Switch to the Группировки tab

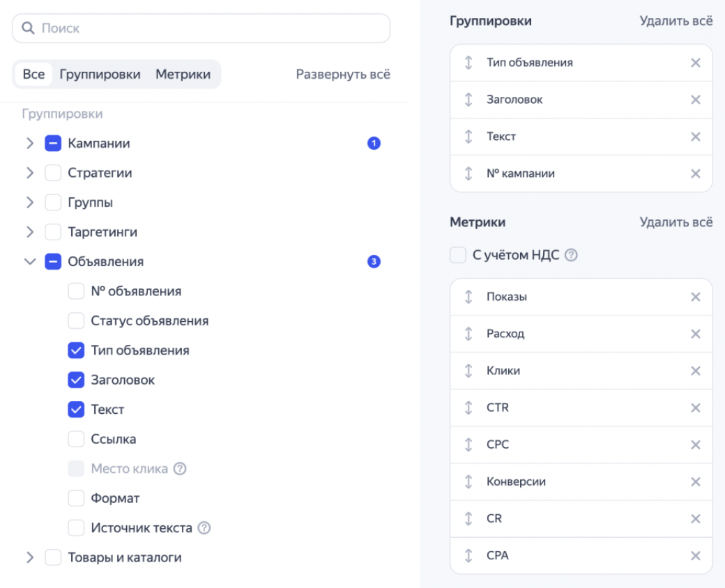(100, 75)
